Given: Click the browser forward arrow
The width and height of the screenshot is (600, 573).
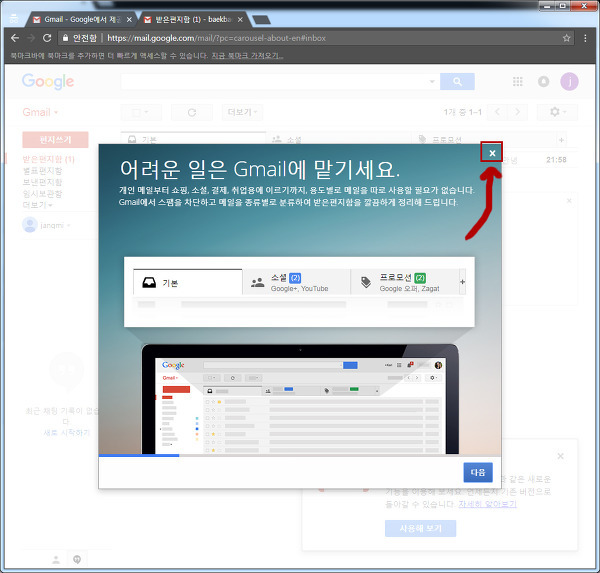Looking at the screenshot, I should click(31, 38).
